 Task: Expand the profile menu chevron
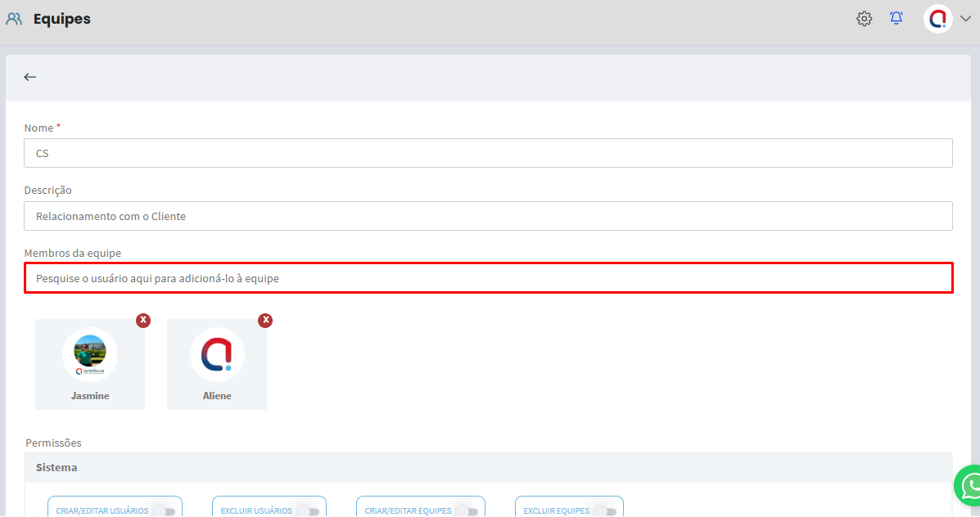(x=965, y=19)
